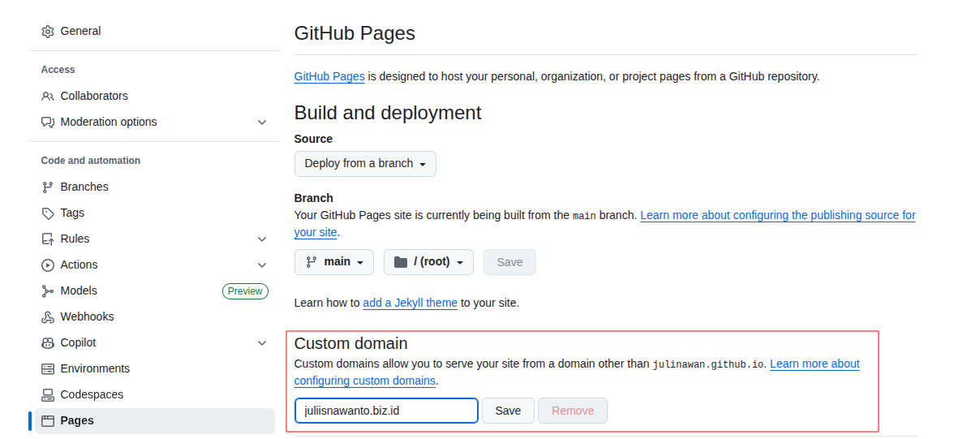Open Codespaces settings page

155,394
